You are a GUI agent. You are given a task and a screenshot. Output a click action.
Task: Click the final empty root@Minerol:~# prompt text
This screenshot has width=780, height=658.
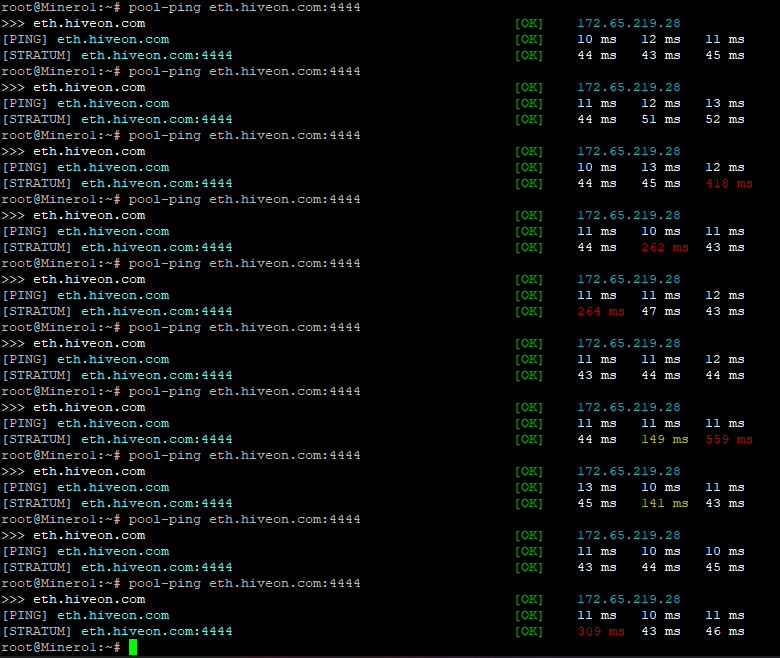[61, 647]
